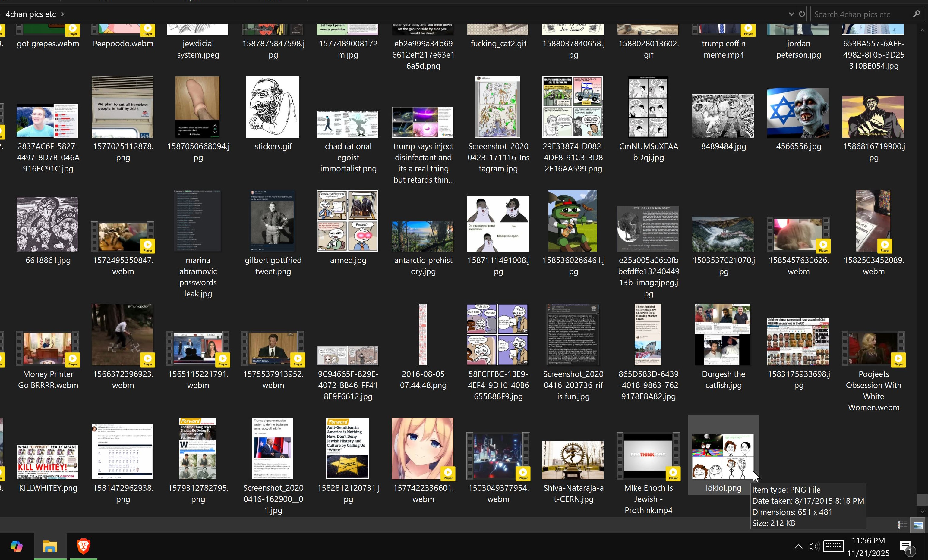This screenshot has width=928, height=560.
Task: Select the antarctic-prehistory.jpg thumbnail
Action: 423,236
